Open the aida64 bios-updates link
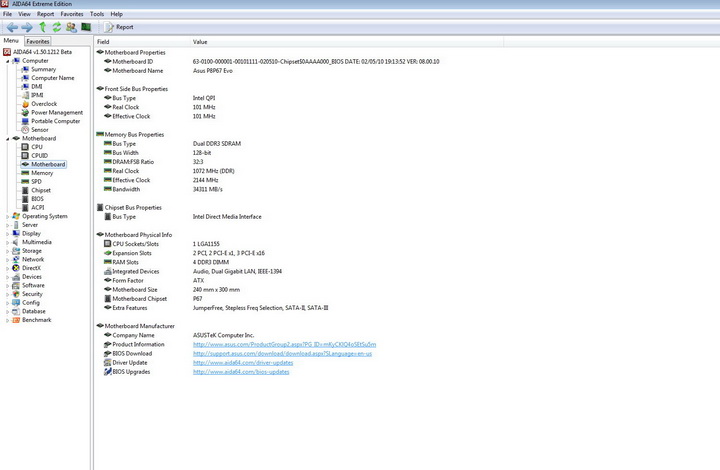The image size is (720, 470). [241, 372]
